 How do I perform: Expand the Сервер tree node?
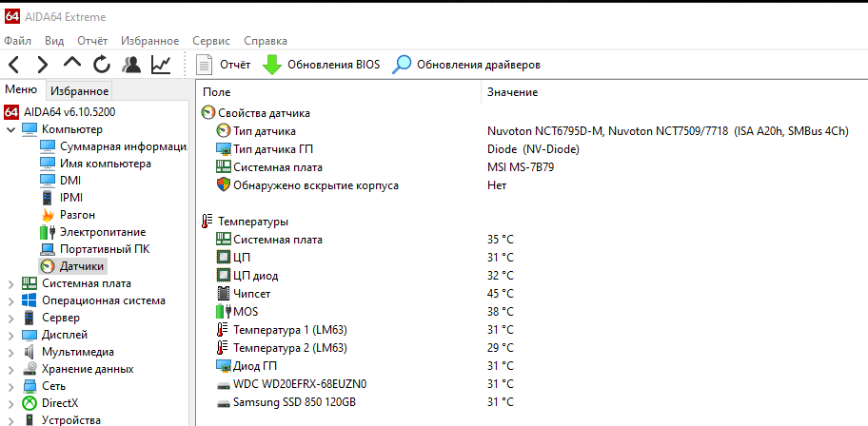(11, 319)
